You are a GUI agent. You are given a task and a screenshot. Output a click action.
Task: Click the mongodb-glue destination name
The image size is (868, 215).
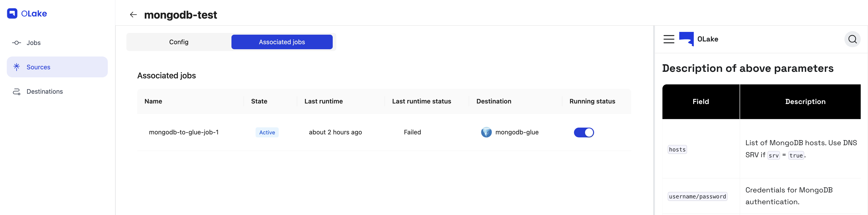point(517,132)
